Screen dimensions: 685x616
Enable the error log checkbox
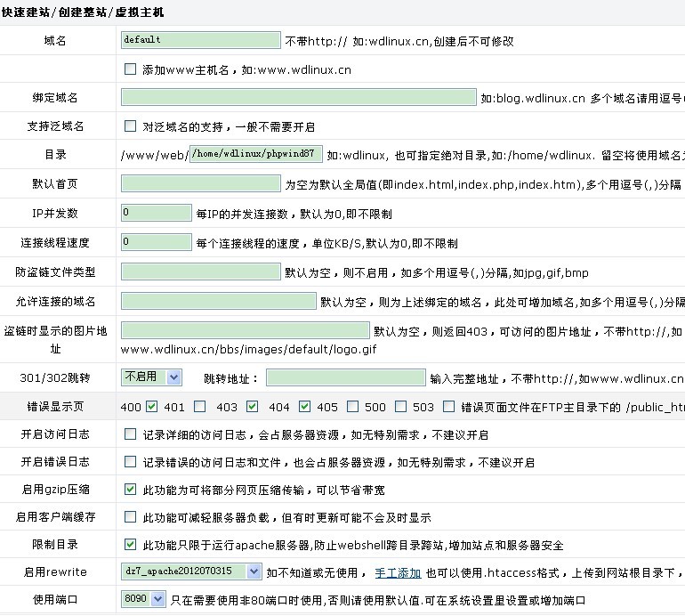[x=130, y=462]
